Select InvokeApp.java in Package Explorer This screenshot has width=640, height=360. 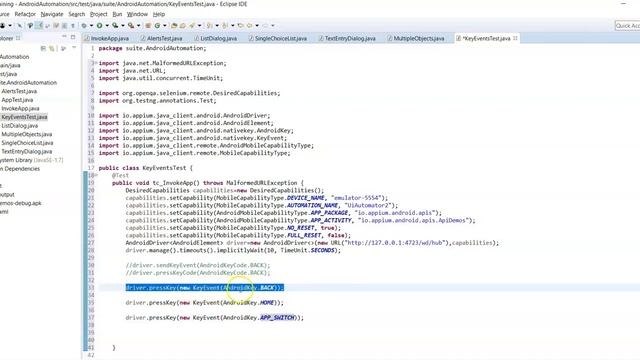pyautogui.click(x=20, y=108)
